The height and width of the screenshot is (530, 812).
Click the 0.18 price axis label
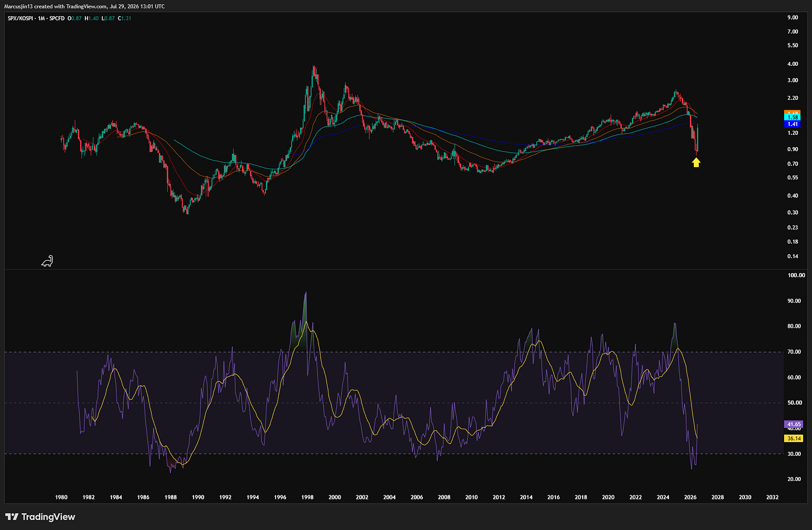pyautogui.click(x=792, y=242)
